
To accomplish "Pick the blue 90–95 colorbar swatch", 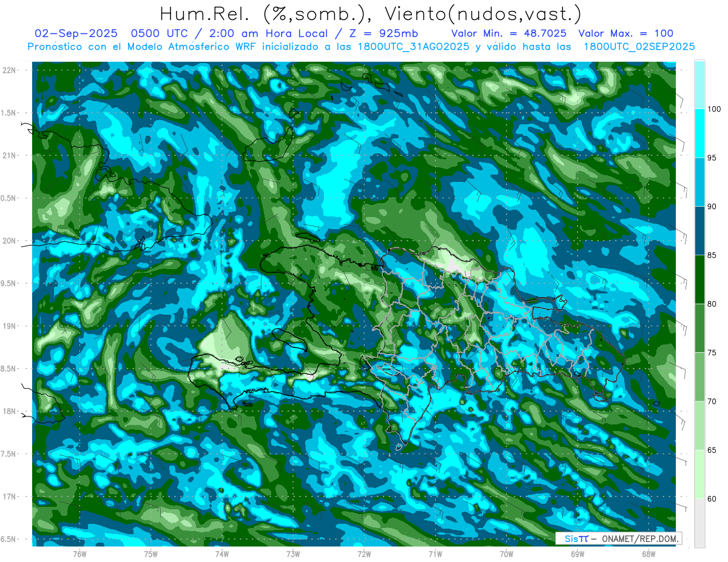I will pyautogui.click(x=699, y=182).
